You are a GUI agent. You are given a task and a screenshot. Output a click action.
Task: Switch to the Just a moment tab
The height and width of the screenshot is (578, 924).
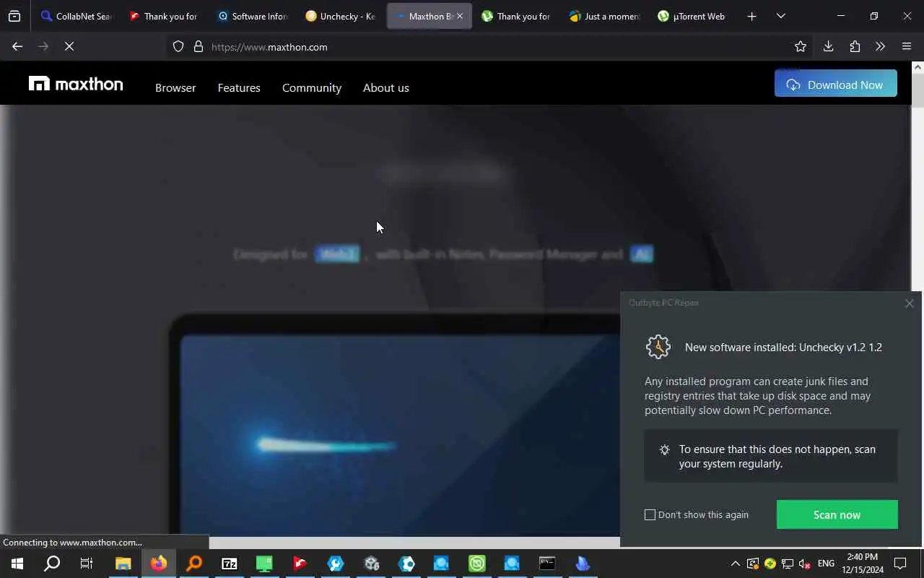coord(605,16)
